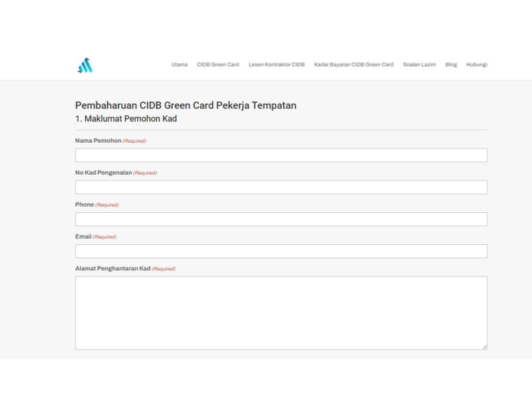Click the Alamat Penghantaran Kad textarea
This screenshot has width=532, height=399.
(x=281, y=312)
